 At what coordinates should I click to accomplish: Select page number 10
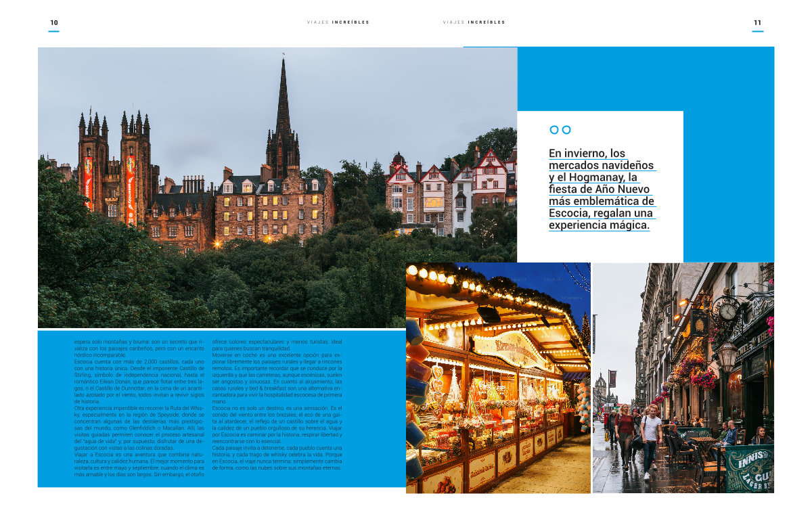[x=54, y=23]
